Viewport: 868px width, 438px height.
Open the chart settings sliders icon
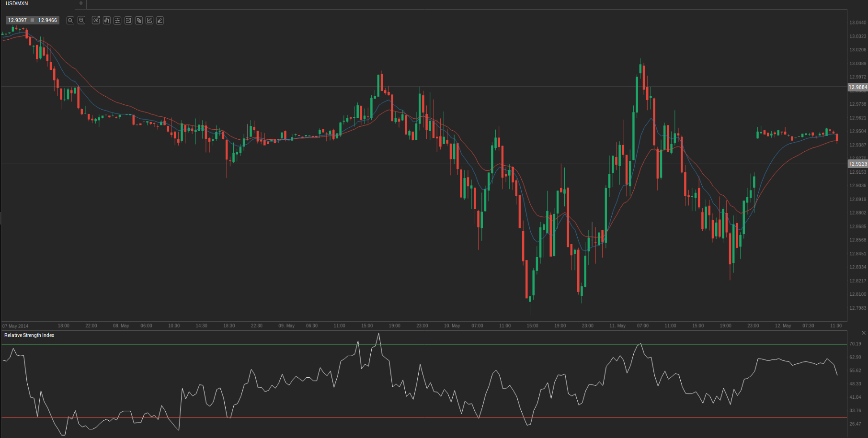117,21
